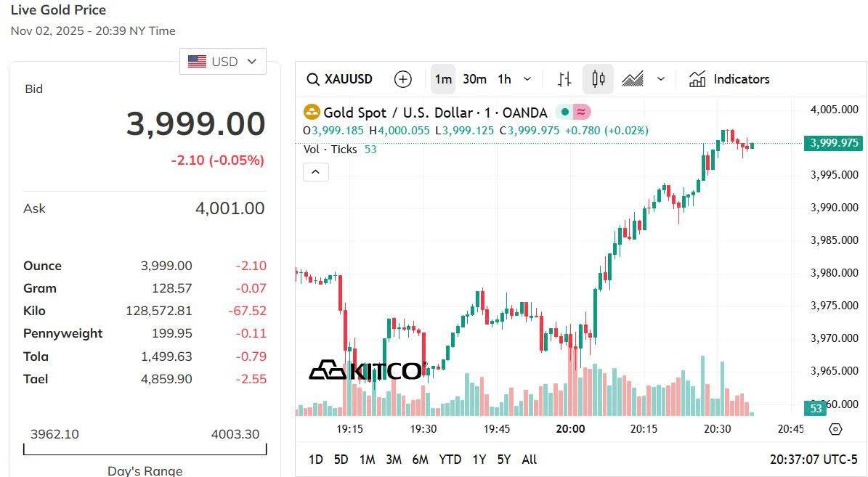Open the interval chevron dropdown
The height and width of the screenshot is (477, 868).
pyautogui.click(x=527, y=79)
